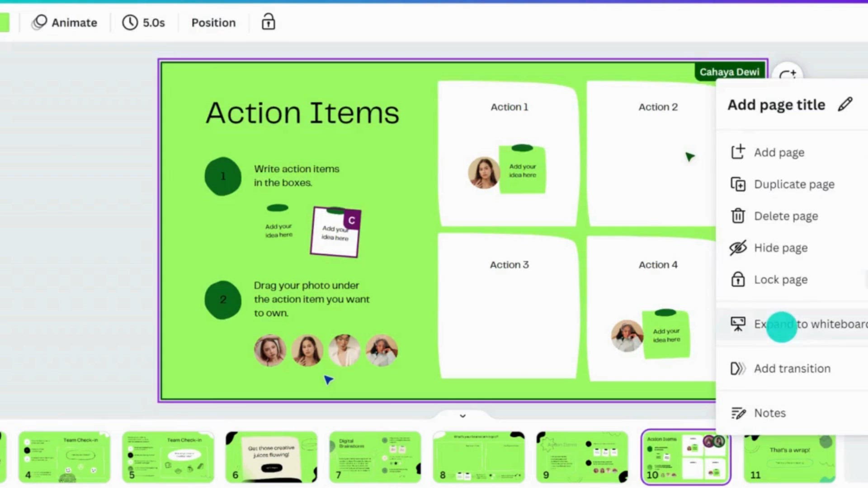Screen dimensions: 868x488
Task: Select page 4 thumbnail
Action: tap(64, 457)
